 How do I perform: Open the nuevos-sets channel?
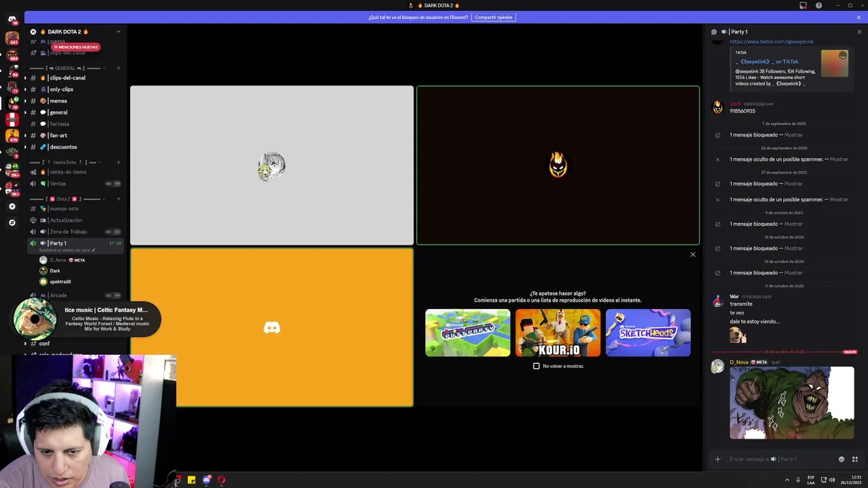tap(76, 209)
